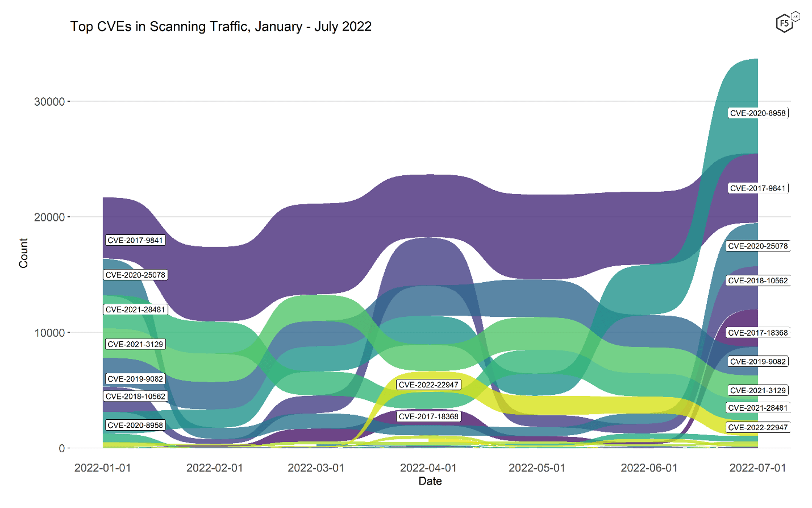
Task: Select the left-side CVE-2021-3129 label
Action: click(x=135, y=344)
